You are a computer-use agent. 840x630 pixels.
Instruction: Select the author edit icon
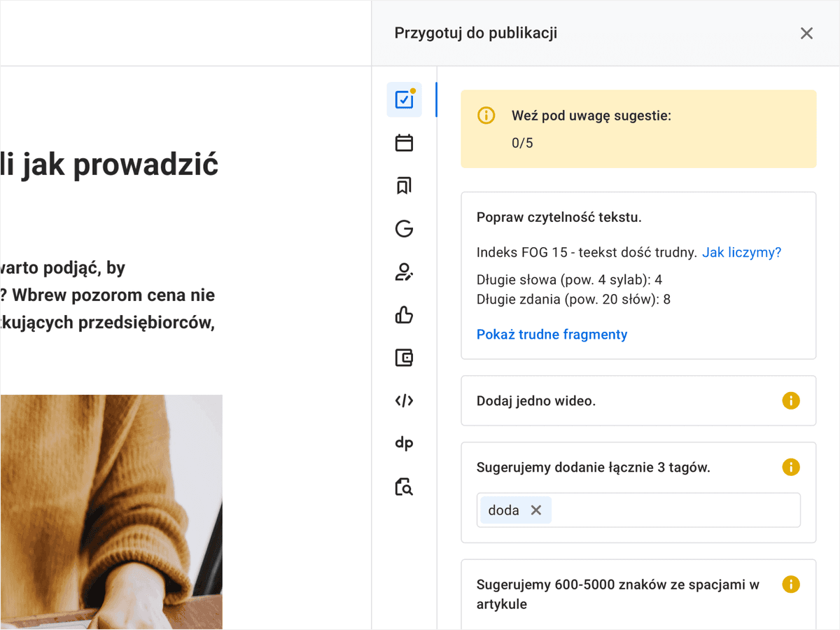click(404, 272)
